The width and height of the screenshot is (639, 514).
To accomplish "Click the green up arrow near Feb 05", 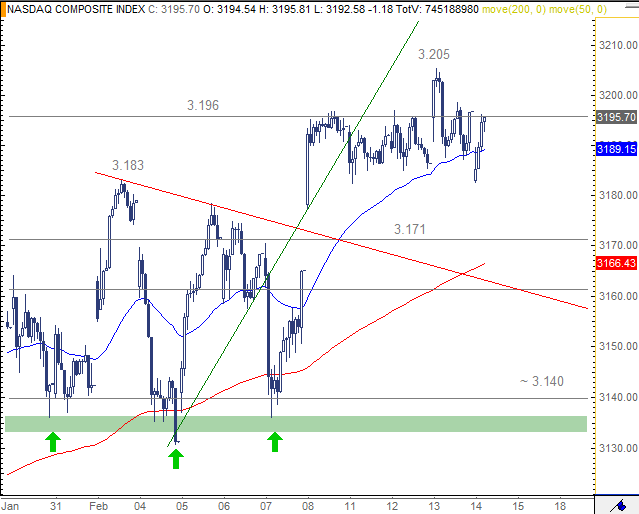I will (175, 458).
